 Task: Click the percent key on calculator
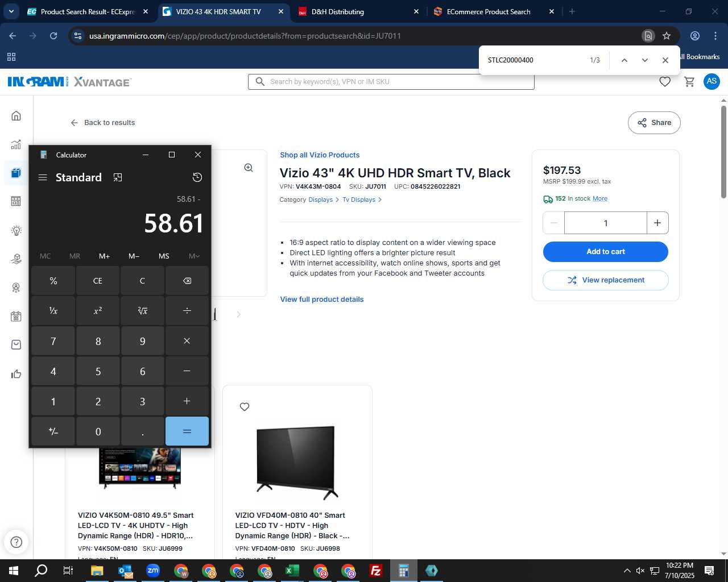[x=53, y=281]
